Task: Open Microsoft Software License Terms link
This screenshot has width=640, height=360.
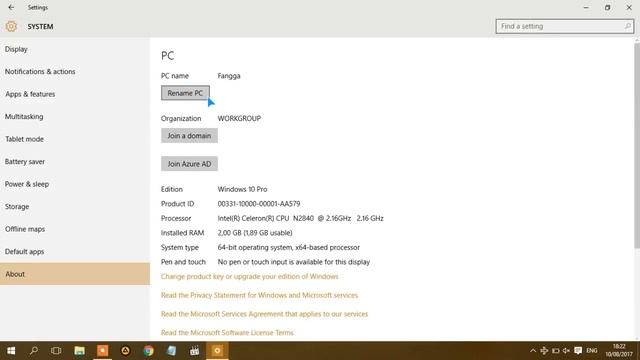Action: pos(227,333)
